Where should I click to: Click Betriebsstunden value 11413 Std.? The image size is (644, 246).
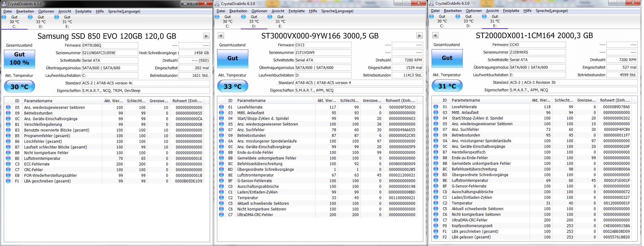pyautogui.click(x=407, y=75)
